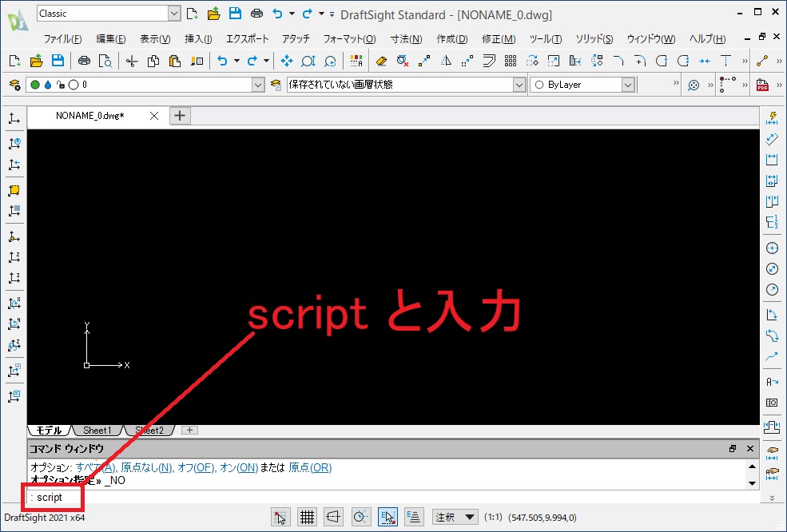Viewport: 787px width, 532px height.
Task: Click the Save icon in the standard toolbar
Action: pyautogui.click(x=58, y=62)
